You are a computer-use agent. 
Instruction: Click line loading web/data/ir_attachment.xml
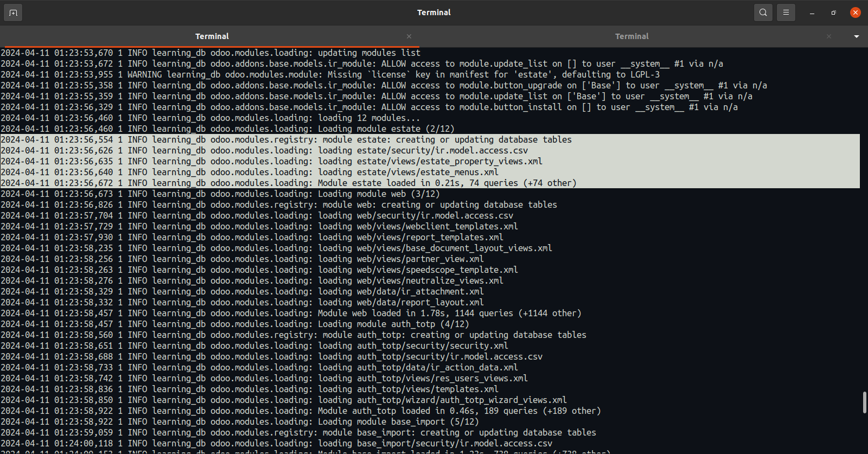coord(242,291)
